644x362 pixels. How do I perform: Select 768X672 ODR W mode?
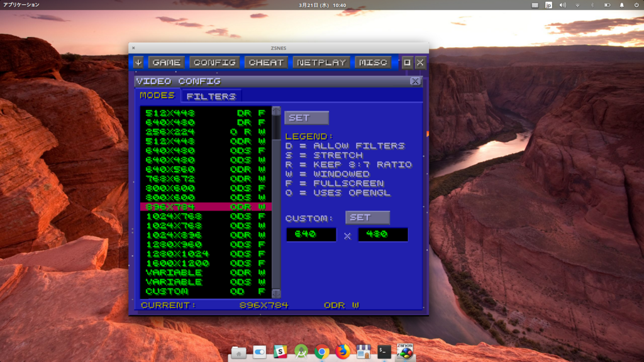click(x=206, y=179)
